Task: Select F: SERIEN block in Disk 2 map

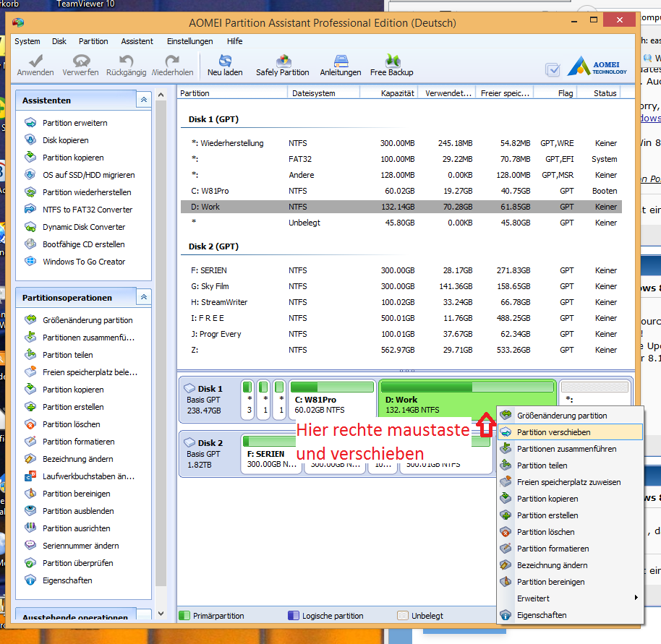Action: click(x=270, y=455)
